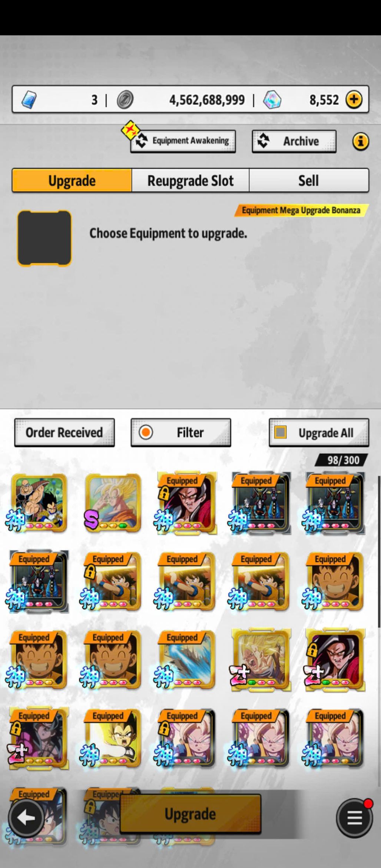The height and width of the screenshot is (868, 381).
Task: Open the hamburger menu with the red dot
Action: tap(354, 818)
